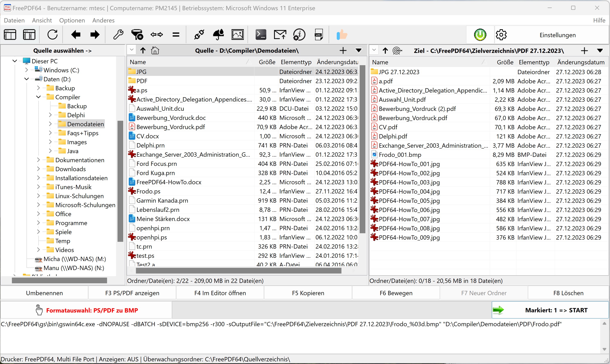Open the LOG file icon

pyautogui.click(x=319, y=35)
